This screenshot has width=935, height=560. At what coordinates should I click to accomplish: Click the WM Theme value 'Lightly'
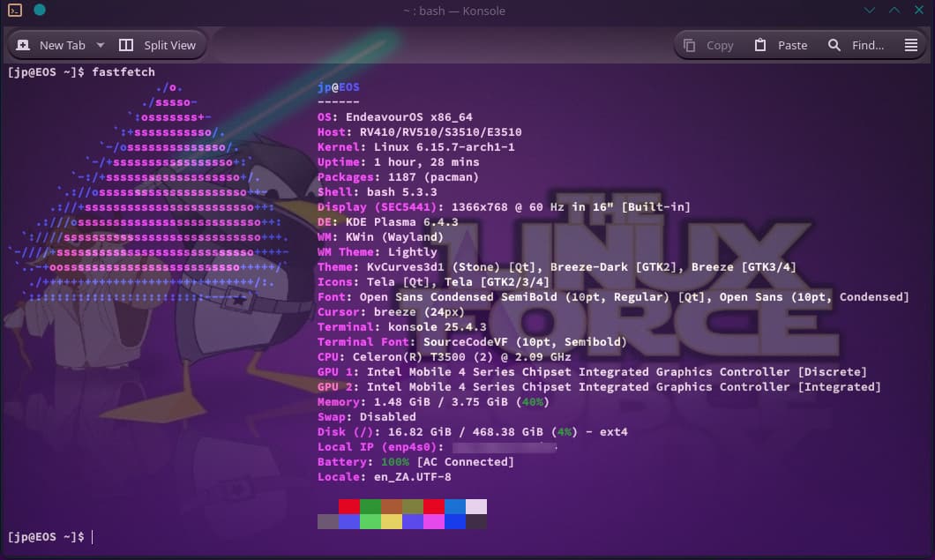(413, 251)
